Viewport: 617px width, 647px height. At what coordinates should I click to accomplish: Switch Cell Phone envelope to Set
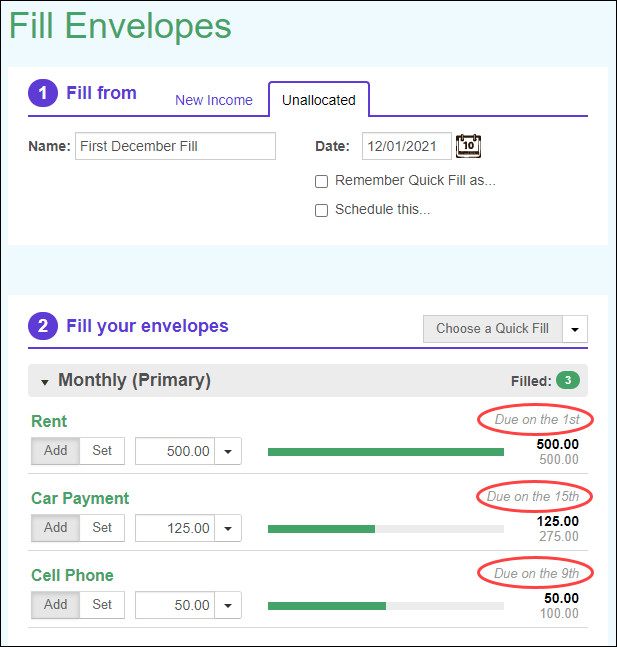(x=102, y=605)
